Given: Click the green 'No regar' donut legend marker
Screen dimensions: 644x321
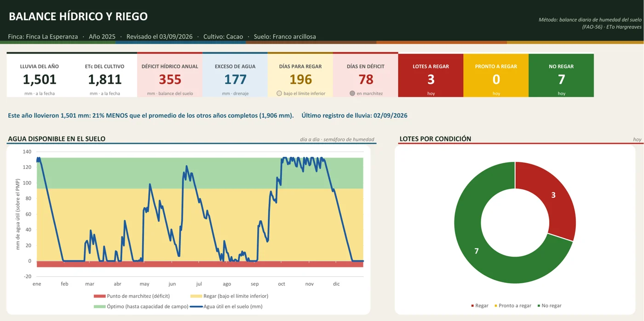Looking at the screenshot, I should tap(539, 306).
